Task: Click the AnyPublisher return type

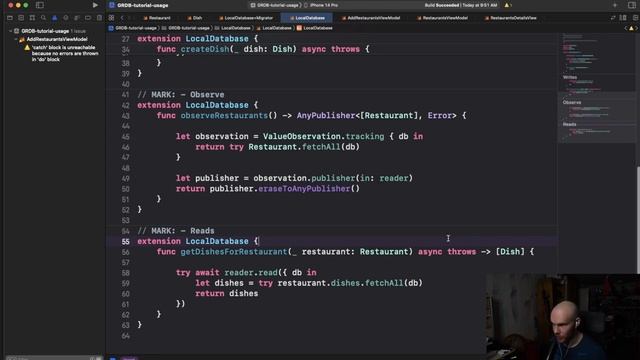Action: 326,116
